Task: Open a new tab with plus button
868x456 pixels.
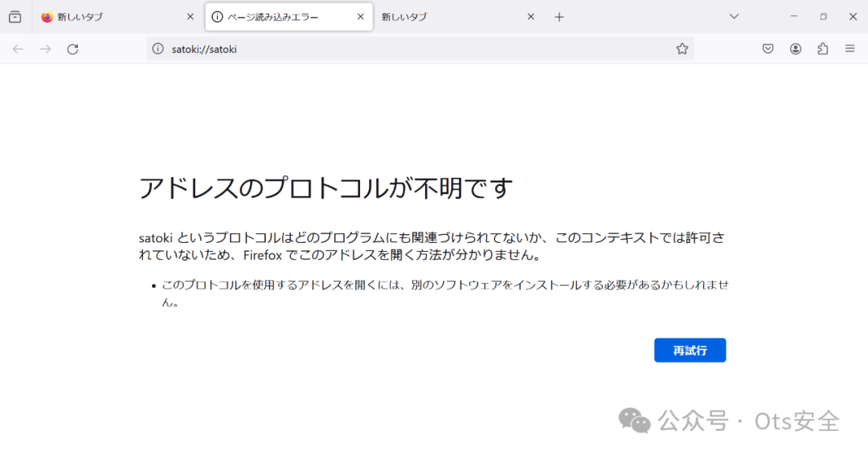Action: click(x=559, y=17)
